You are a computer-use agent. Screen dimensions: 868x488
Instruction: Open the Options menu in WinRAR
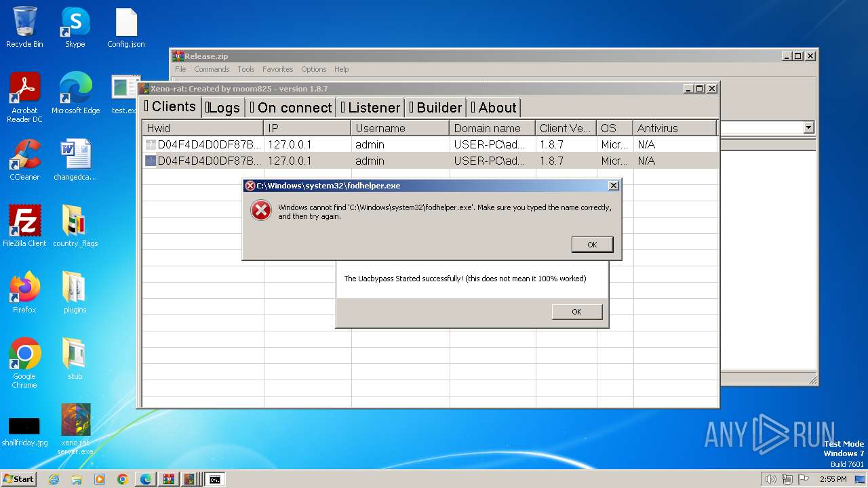tap(314, 69)
